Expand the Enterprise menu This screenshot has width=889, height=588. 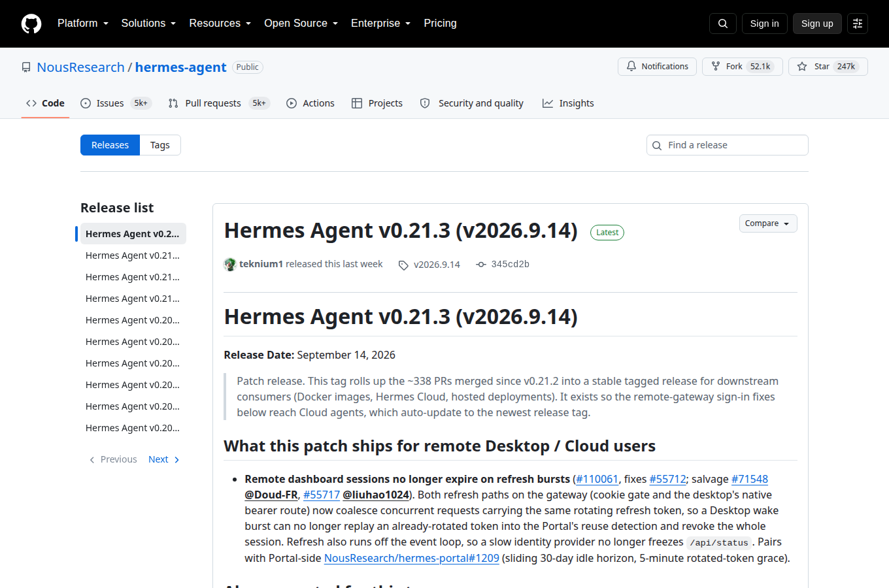[381, 24]
